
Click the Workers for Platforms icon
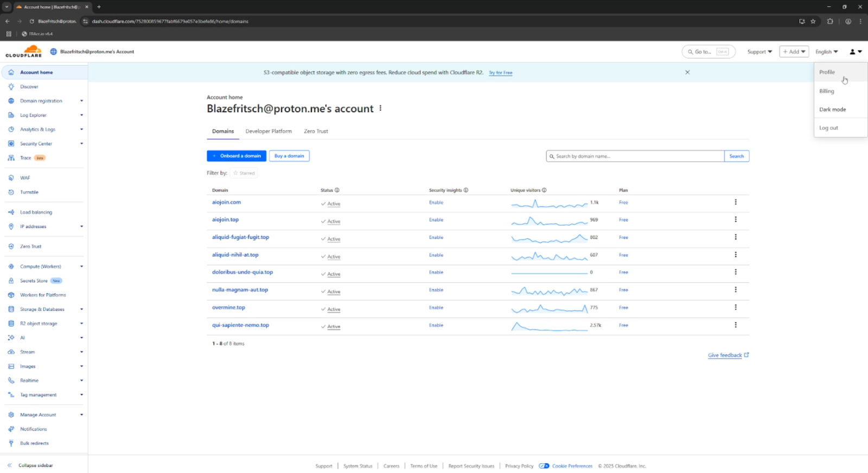tap(11, 295)
